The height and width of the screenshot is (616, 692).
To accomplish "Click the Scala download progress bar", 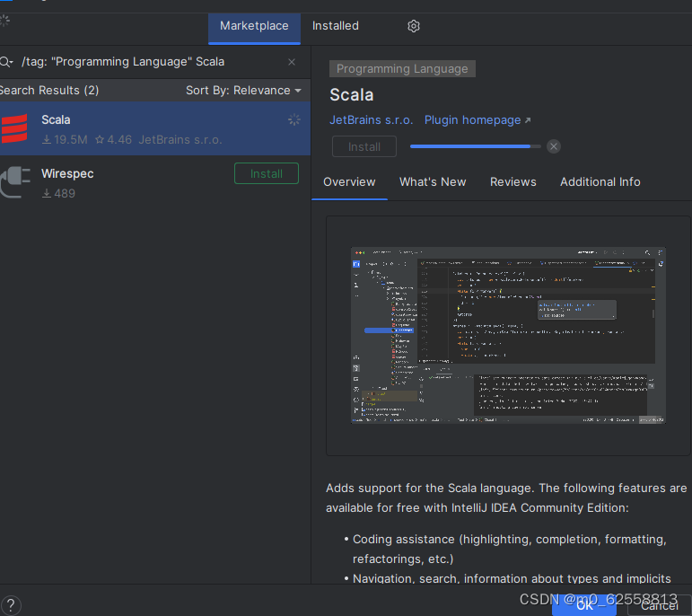I will [x=476, y=146].
